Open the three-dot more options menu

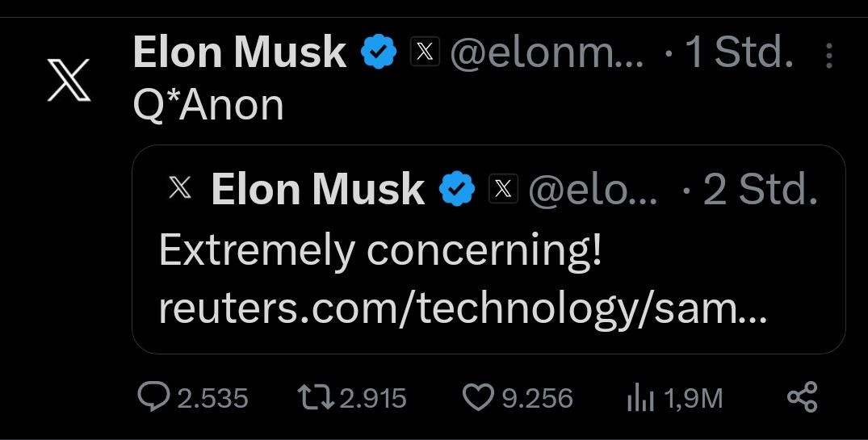[830, 55]
